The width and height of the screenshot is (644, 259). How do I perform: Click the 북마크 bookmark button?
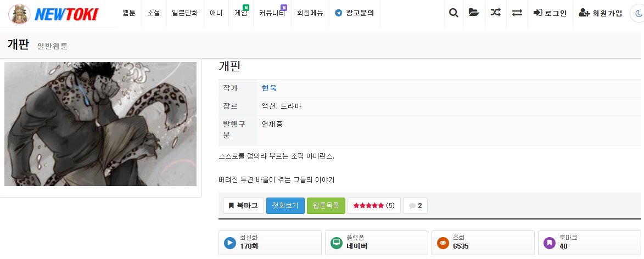tap(243, 206)
